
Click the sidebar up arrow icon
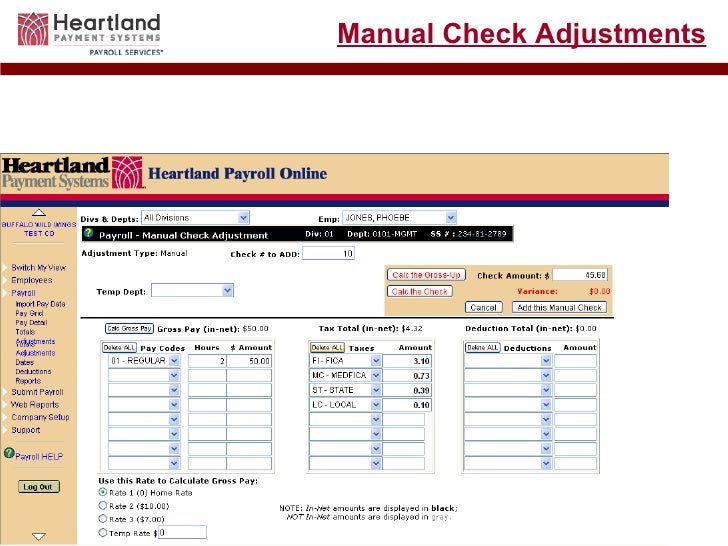(39, 213)
